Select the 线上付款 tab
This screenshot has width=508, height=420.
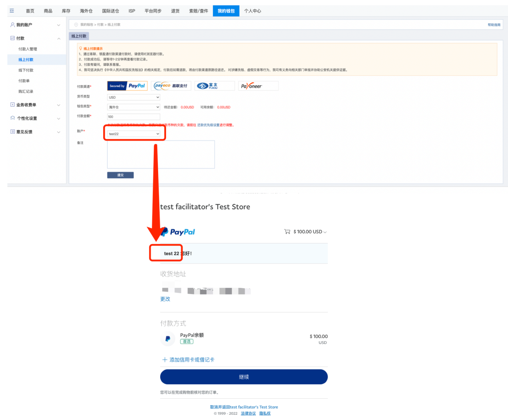(79, 36)
